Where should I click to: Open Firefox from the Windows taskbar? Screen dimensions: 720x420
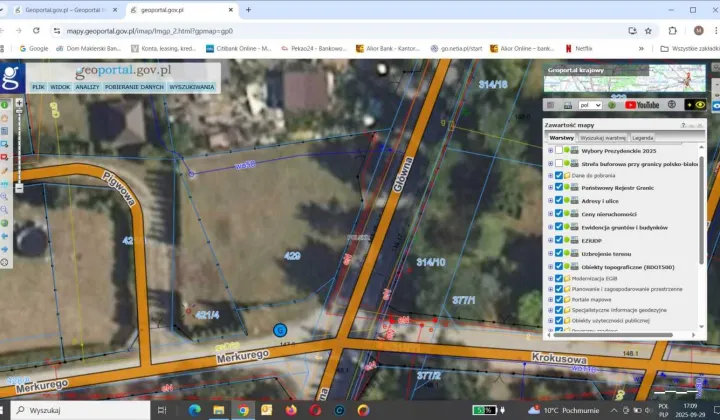tap(291, 410)
